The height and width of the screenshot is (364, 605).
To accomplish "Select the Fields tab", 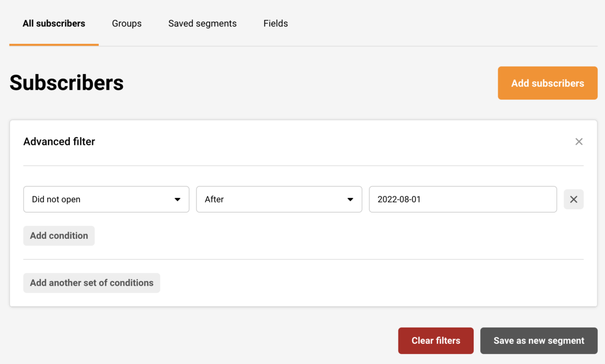I will 276,23.
